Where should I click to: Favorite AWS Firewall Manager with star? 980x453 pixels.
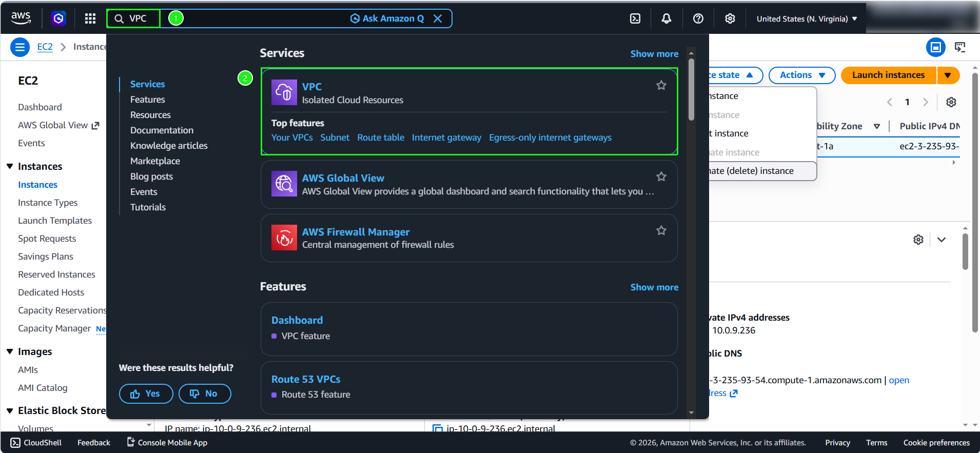661,230
